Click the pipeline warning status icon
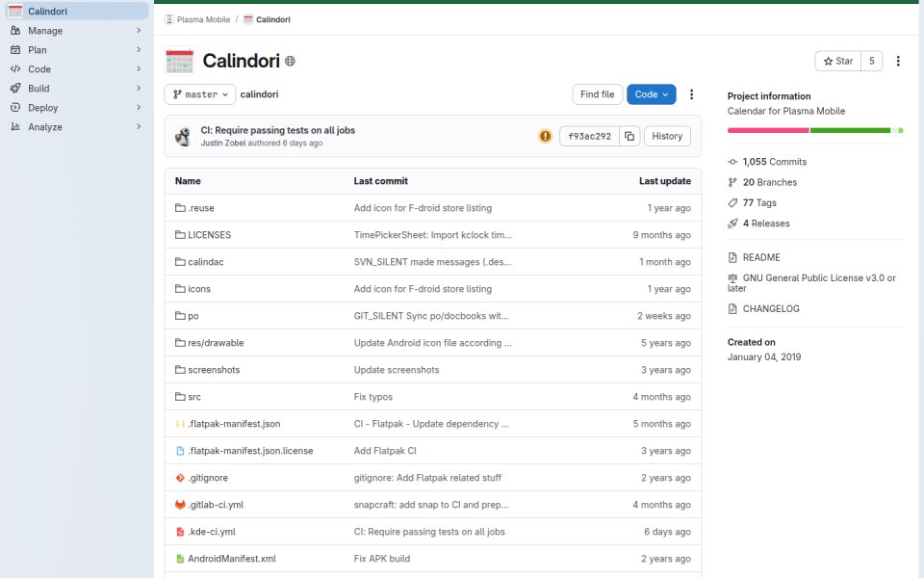Screen dimensions: 924x578 pos(545,136)
